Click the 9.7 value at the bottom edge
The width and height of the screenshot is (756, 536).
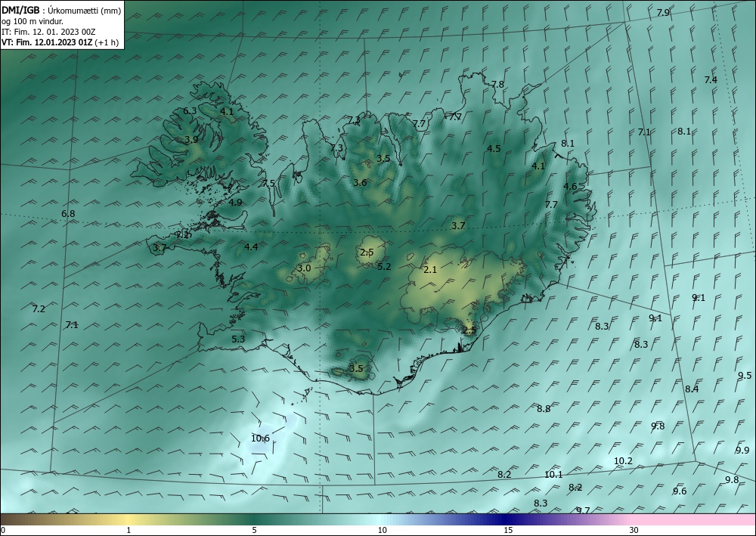pos(583,510)
